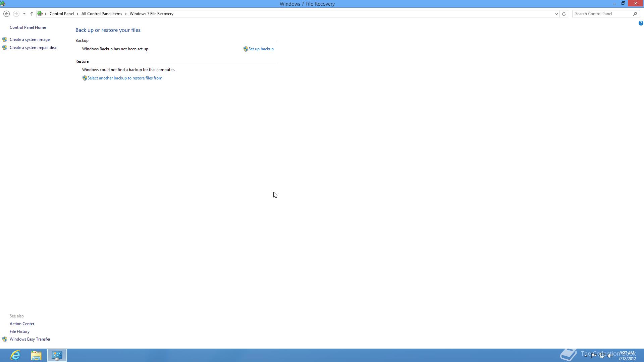Start Set up backup
Image resolution: width=644 pixels, height=362 pixels.
(x=261, y=49)
